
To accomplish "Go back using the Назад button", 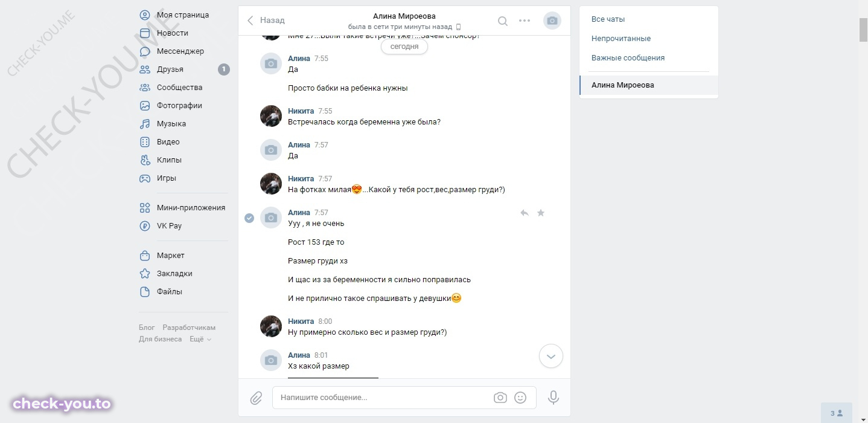I will pos(266,21).
